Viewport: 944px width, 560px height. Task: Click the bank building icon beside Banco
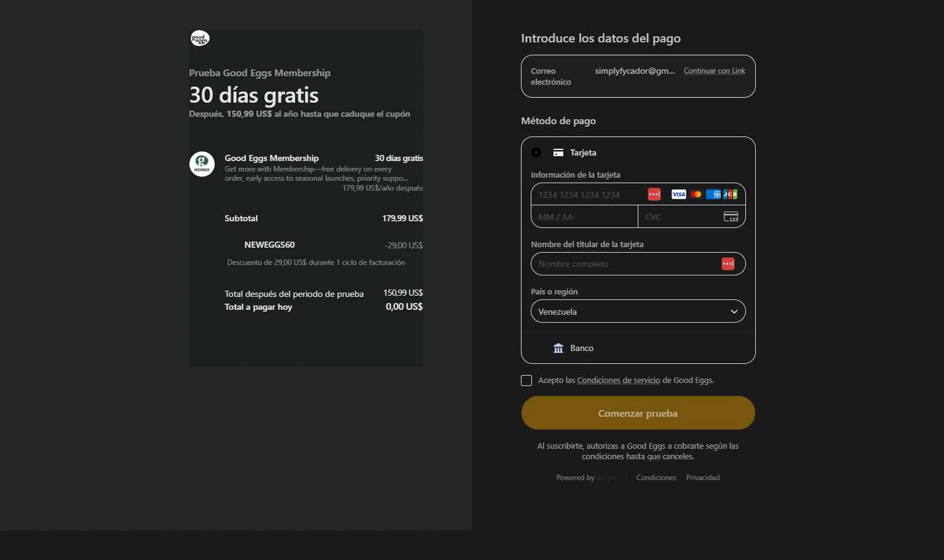coord(558,348)
